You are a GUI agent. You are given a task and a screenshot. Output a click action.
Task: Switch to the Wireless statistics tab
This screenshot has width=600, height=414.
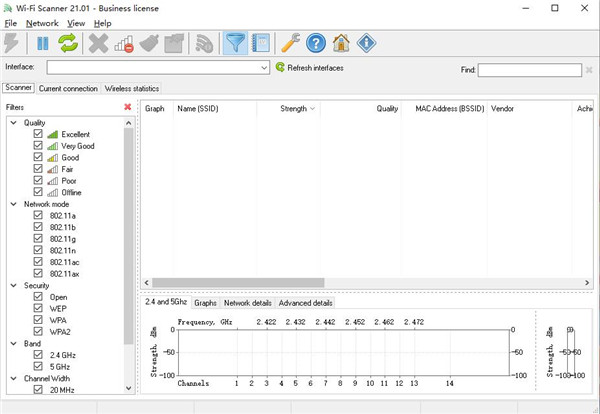(132, 89)
